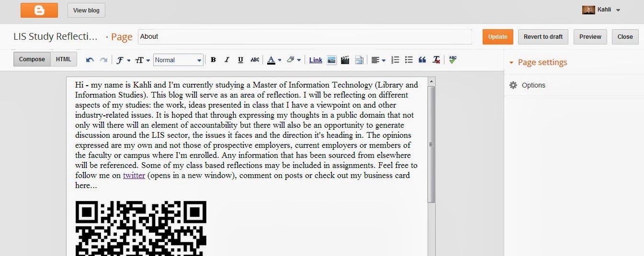Switch to the Compose editor tab

click(x=32, y=59)
